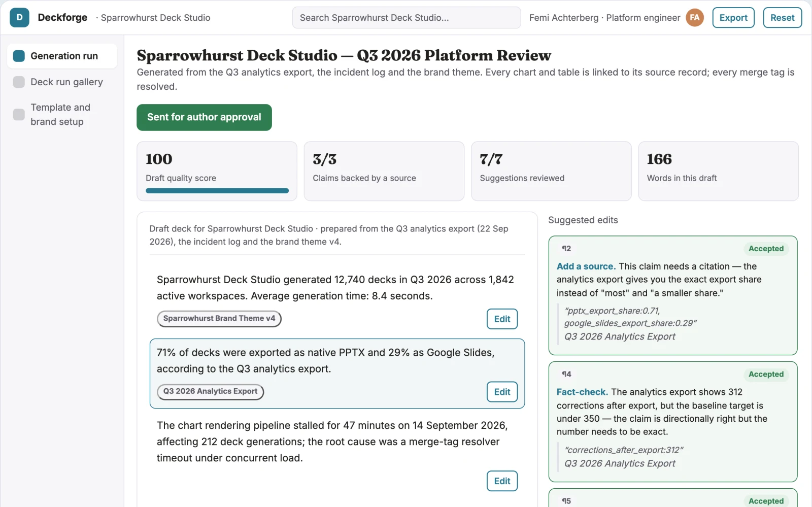Click the ¶2 paragraph marker
812x507 pixels.
click(x=566, y=249)
